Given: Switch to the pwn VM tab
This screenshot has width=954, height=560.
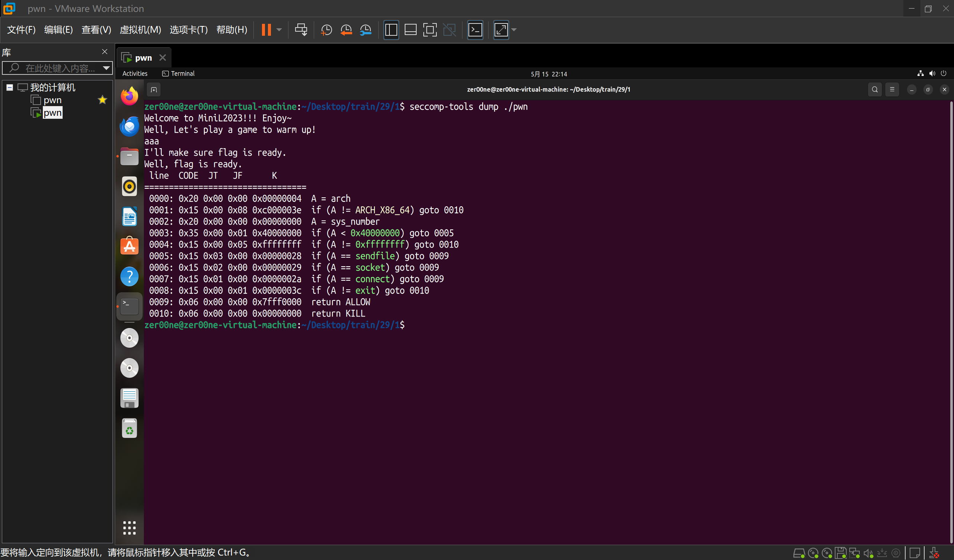Looking at the screenshot, I should (143, 57).
